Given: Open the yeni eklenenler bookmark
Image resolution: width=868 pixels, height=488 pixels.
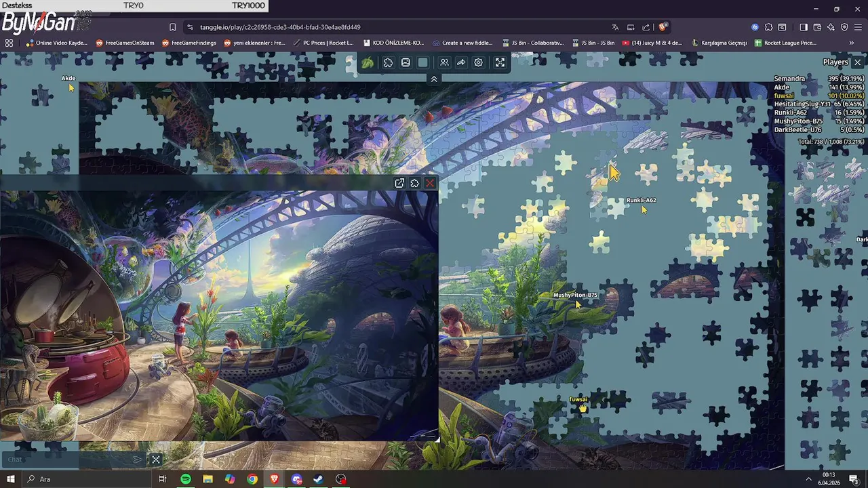Looking at the screenshot, I should tap(254, 43).
